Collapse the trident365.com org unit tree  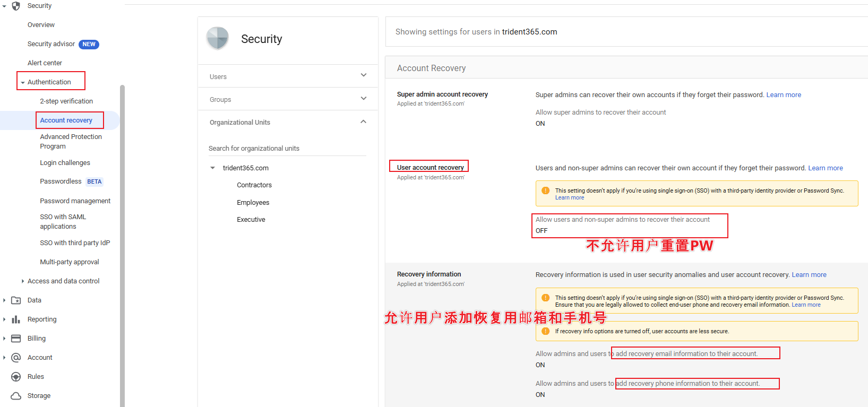click(x=213, y=168)
